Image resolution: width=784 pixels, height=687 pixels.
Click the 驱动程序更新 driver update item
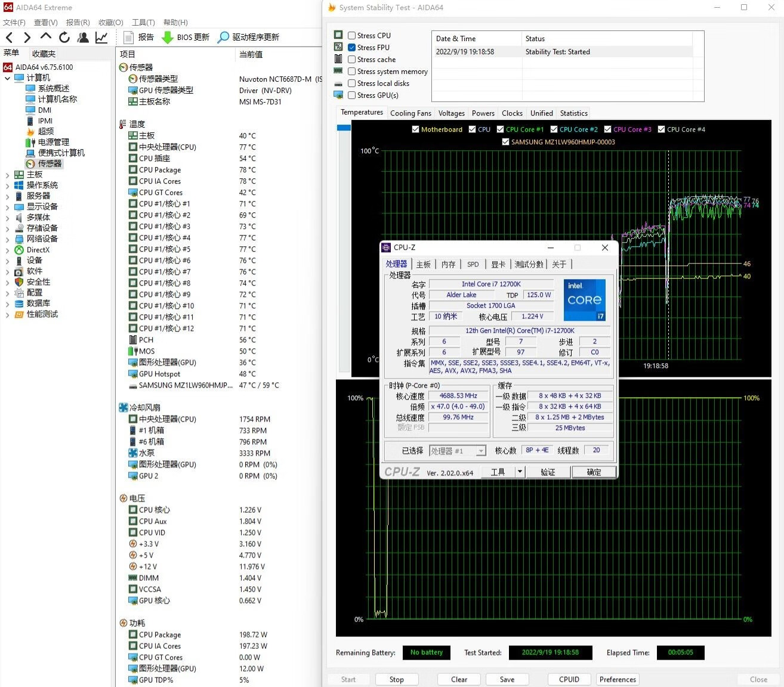(x=248, y=37)
